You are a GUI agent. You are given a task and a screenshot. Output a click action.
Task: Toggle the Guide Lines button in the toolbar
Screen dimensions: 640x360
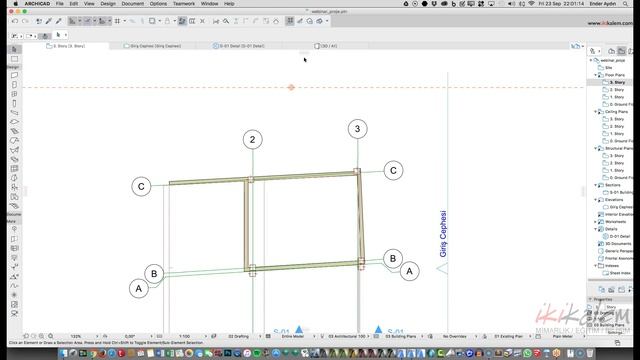click(x=72, y=21)
